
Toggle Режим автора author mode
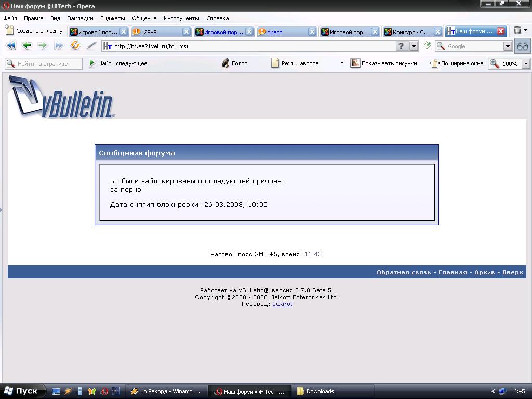pos(295,63)
